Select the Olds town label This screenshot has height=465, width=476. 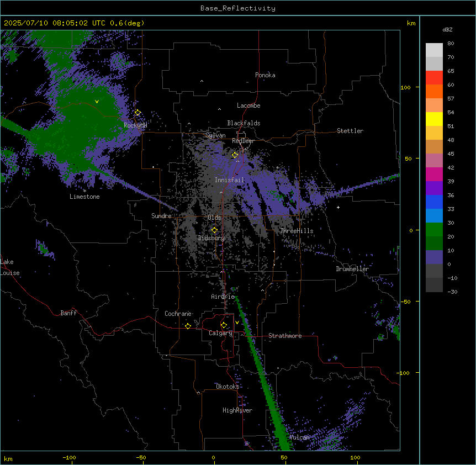214,218
